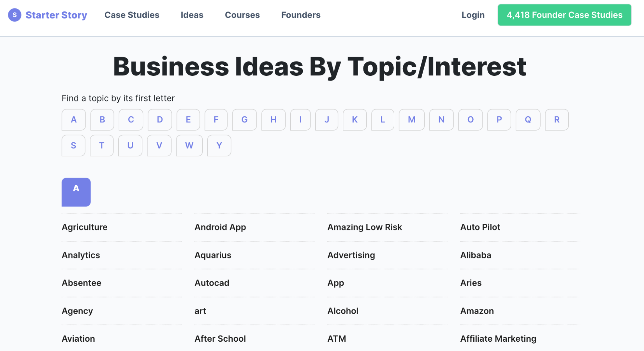
Task: Click the 4,418 Founder Case Studies button
Action: click(564, 15)
